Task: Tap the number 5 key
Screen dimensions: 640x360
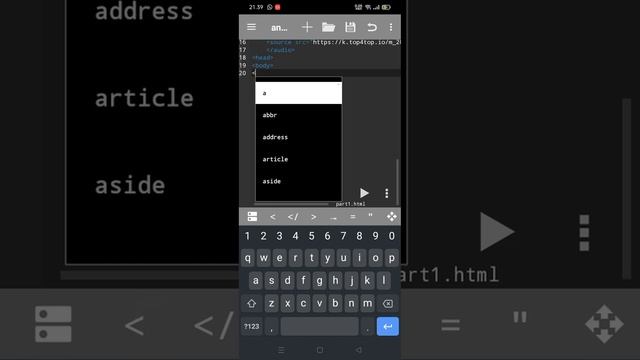Action: point(311,236)
